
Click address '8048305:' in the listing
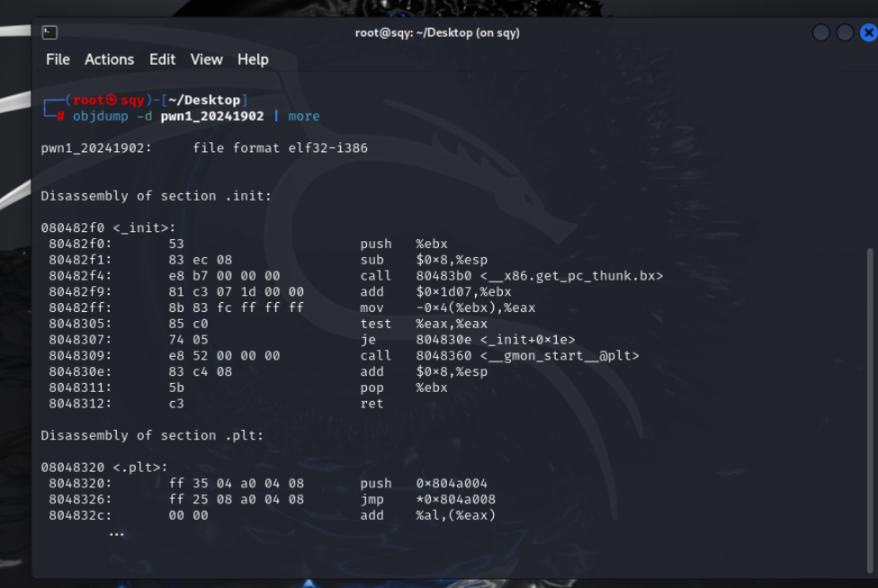pyautogui.click(x=80, y=324)
